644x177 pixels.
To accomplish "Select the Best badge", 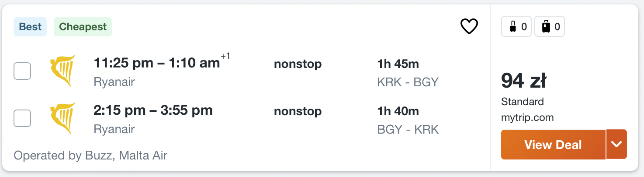I will [30, 27].
